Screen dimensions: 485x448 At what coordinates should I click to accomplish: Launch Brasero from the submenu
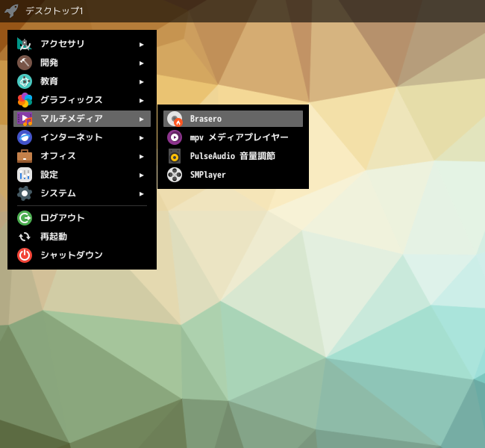tap(233, 119)
